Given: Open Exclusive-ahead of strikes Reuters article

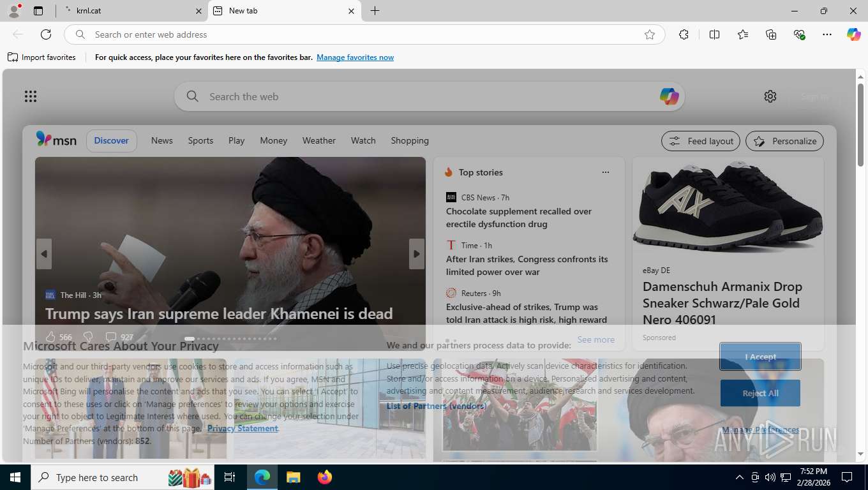Looking at the screenshot, I should 527,313.
